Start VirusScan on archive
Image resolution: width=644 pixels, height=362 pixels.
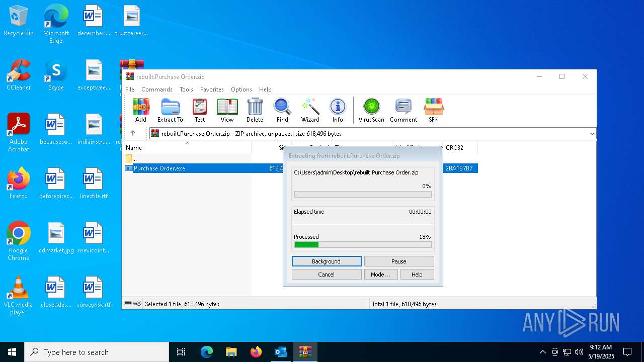click(x=371, y=110)
